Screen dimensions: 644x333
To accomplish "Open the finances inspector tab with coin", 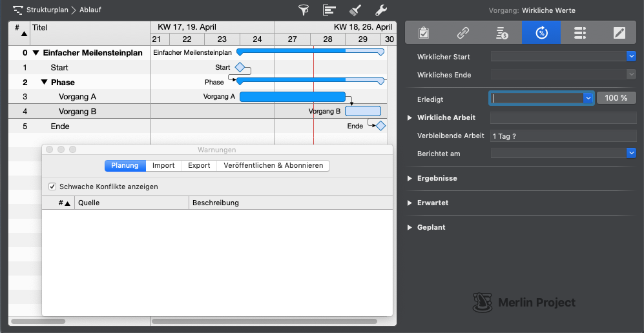I will pos(503,33).
